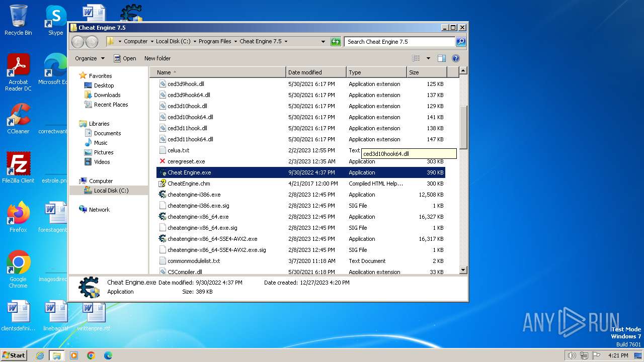Screen dimensions: 644x362
Task: Click the Back navigation arrow
Action: pos(78,42)
